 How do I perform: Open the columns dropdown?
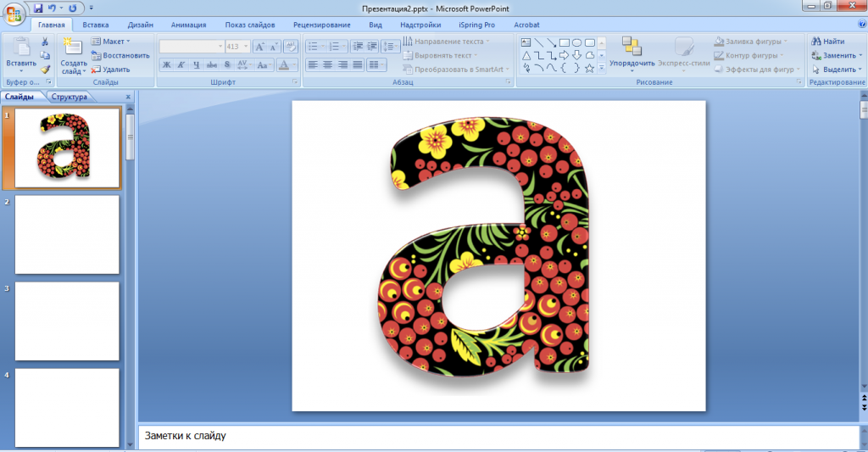tap(376, 64)
